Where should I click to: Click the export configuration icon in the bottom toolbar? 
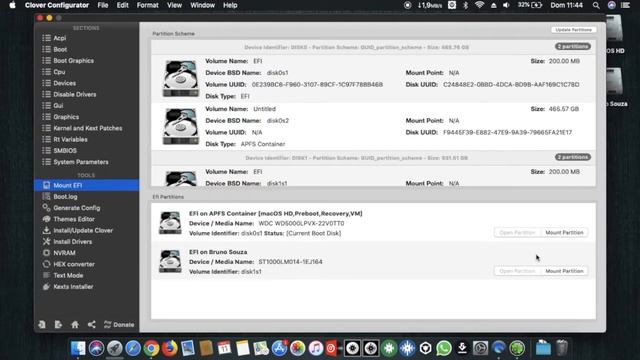[x=58, y=324]
